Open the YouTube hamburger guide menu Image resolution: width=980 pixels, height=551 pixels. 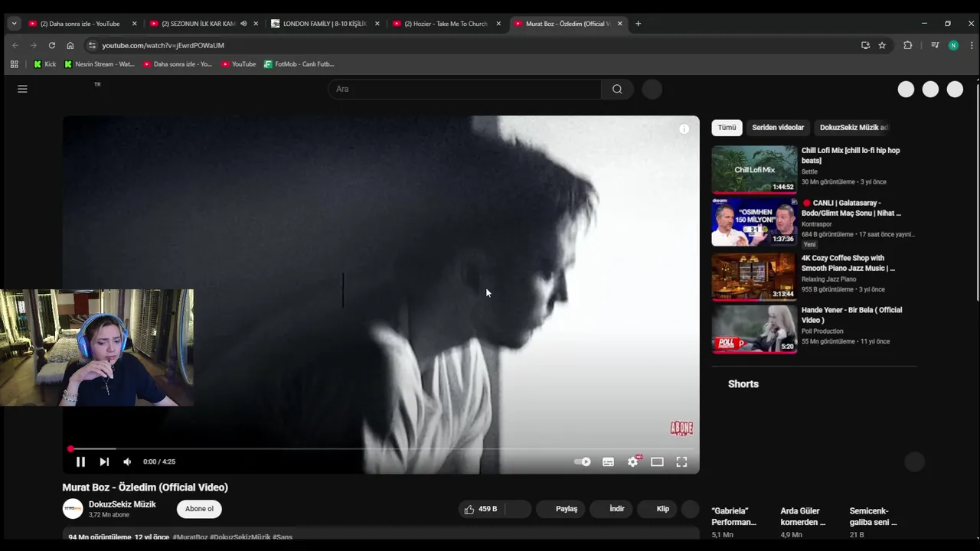(x=22, y=89)
